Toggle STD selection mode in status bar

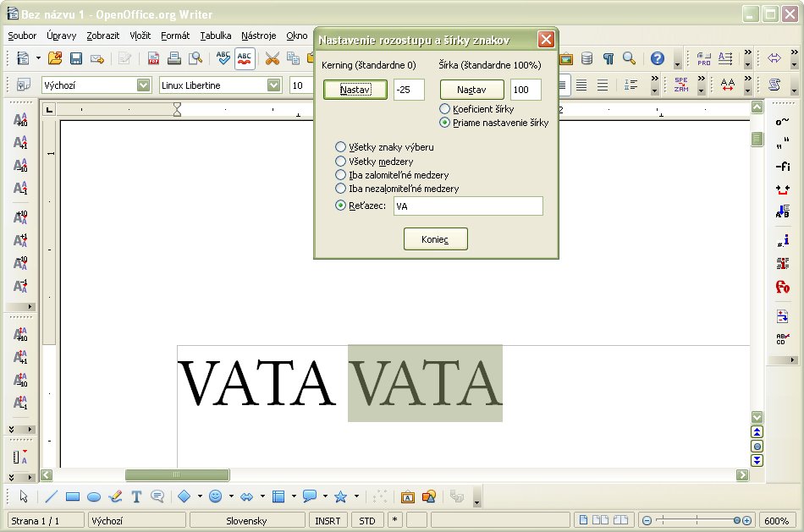click(x=367, y=521)
